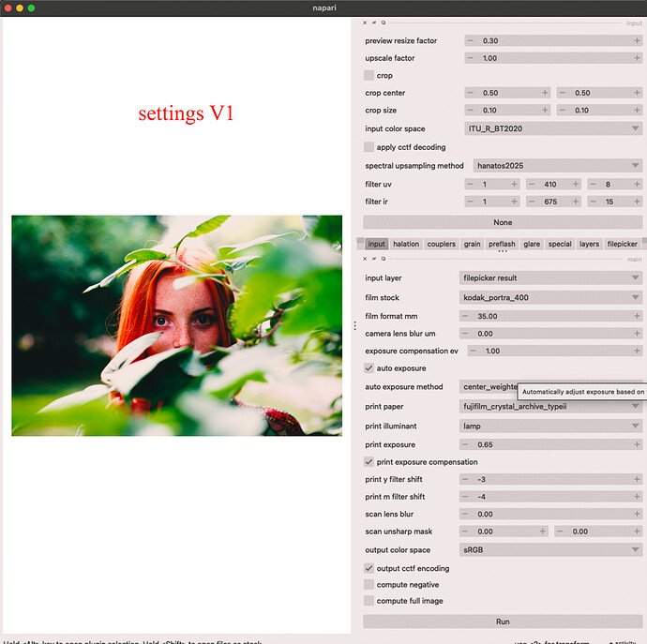Increase preview resize factor with plus
647x644 pixels.
(637, 40)
